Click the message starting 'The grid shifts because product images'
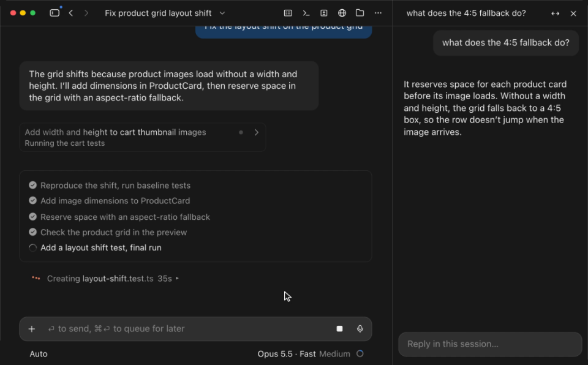 [169, 86]
